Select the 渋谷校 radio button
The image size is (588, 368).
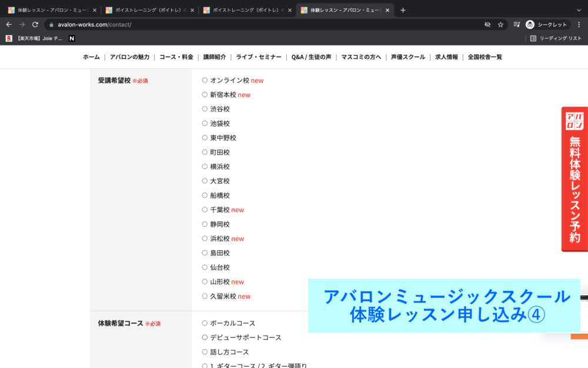click(x=205, y=109)
